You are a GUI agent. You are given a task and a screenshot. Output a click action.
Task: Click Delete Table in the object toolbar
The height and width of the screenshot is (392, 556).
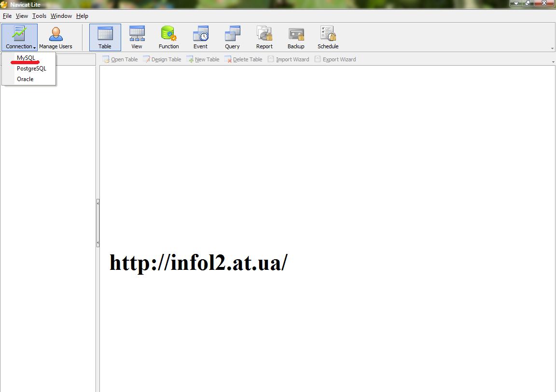coord(243,59)
